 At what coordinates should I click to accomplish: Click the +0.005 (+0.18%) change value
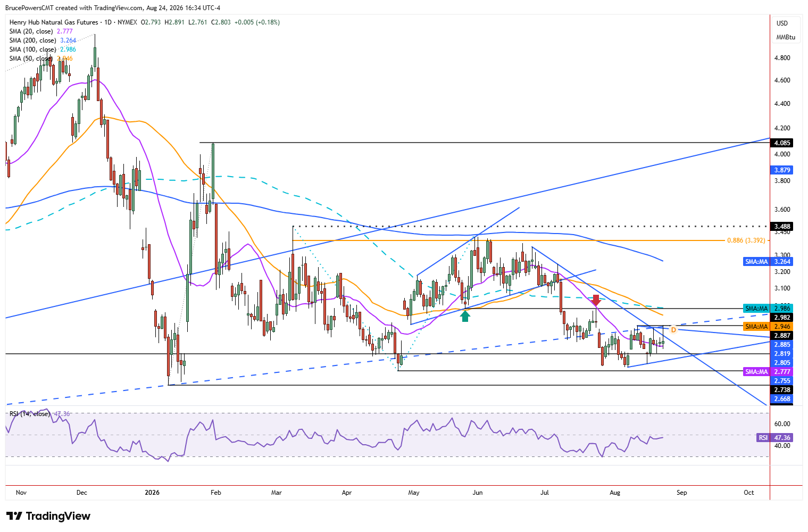(257, 22)
